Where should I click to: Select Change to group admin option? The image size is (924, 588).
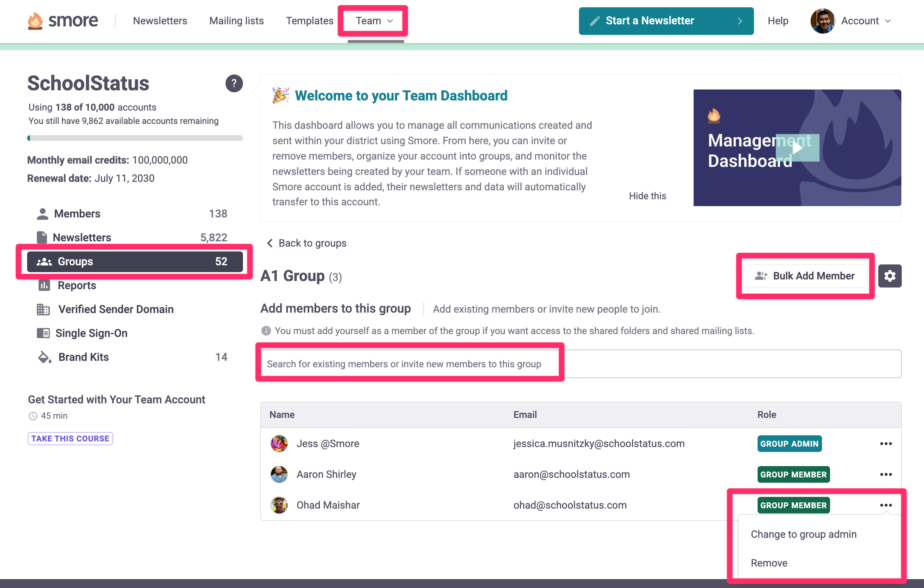803,535
